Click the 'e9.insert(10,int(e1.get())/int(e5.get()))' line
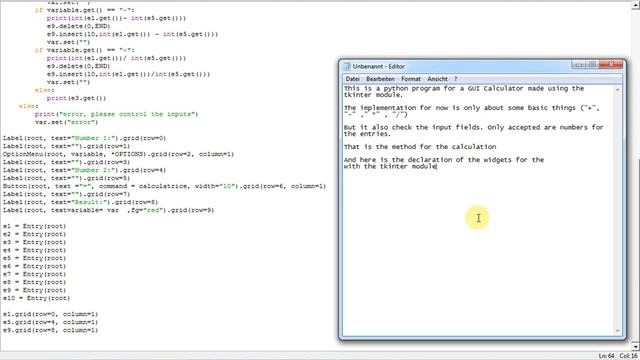This screenshot has height=360, width=640. coord(128,74)
